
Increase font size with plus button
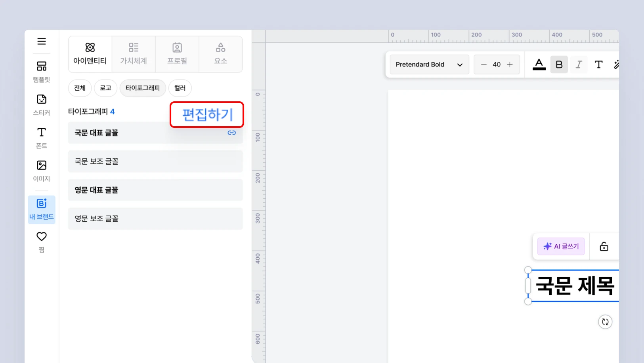(x=510, y=65)
